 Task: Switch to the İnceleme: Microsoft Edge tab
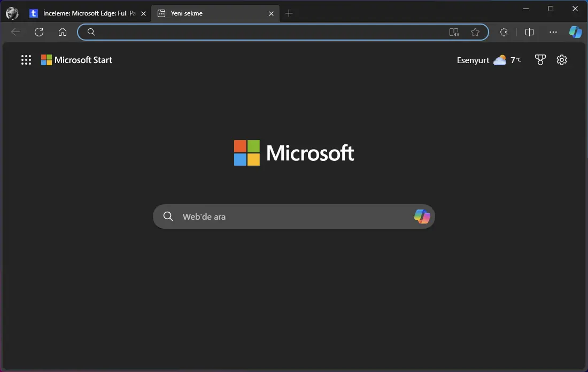click(x=88, y=13)
